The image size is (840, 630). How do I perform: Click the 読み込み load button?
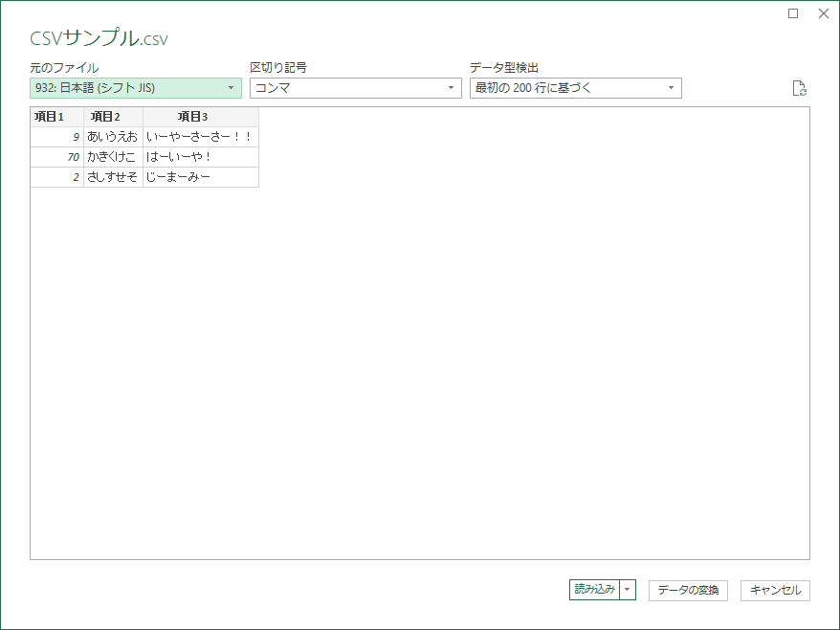point(595,590)
